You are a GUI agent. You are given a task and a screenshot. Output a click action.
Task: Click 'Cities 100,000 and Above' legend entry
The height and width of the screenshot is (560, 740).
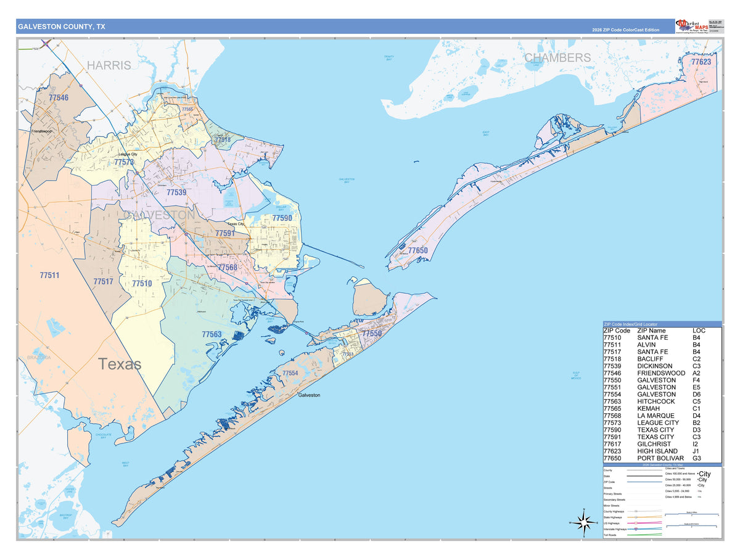click(x=680, y=474)
